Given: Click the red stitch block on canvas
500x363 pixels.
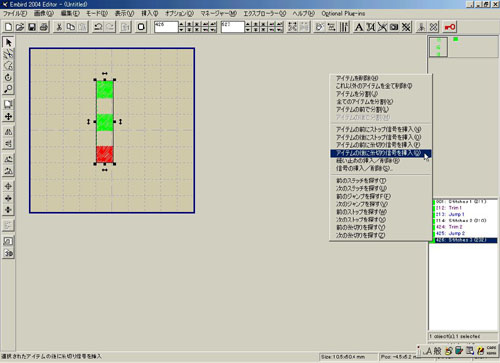Looking at the screenshot, I should point(105,154).
